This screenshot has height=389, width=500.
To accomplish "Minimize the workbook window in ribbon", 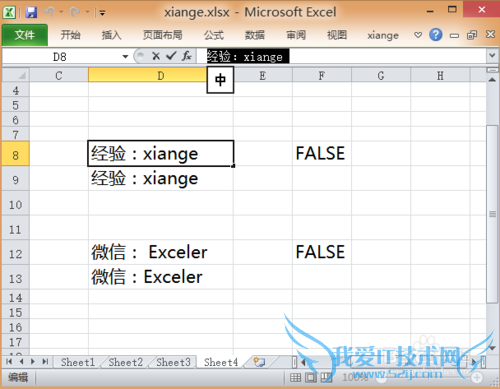I will tap(454, 35).
